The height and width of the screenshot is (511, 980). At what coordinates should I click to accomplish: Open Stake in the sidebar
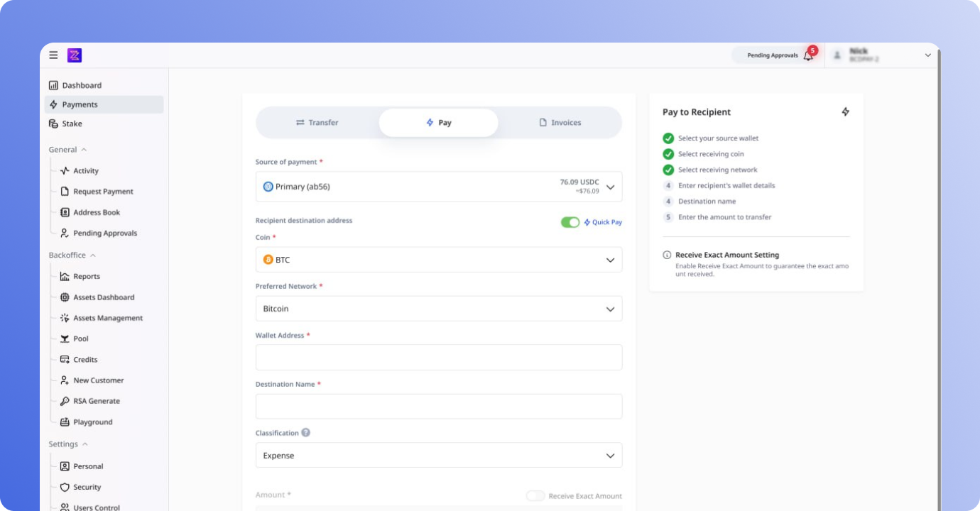point(72,123)
